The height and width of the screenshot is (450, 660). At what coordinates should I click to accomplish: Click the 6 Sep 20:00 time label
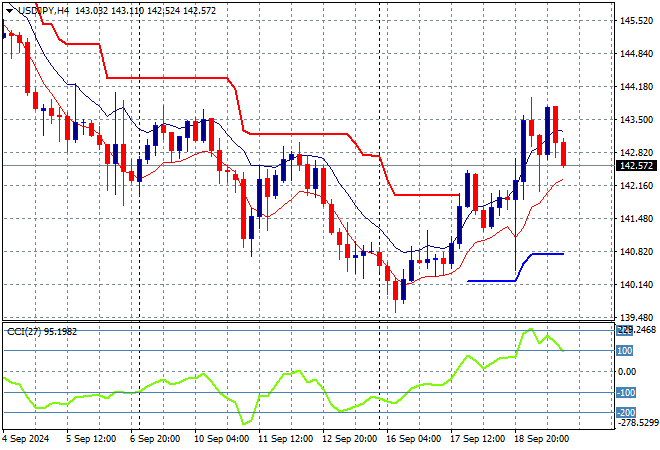point(155,439)
